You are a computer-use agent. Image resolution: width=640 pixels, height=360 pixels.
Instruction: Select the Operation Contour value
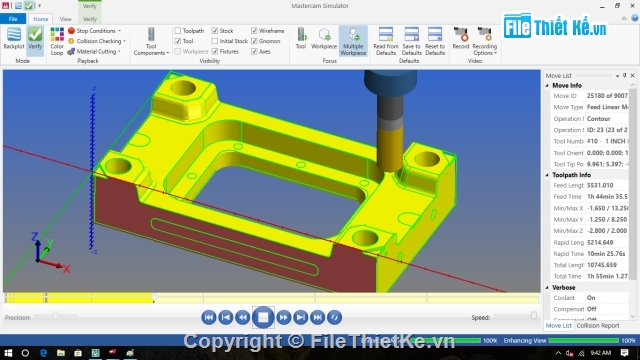click(x=598, y=119)
